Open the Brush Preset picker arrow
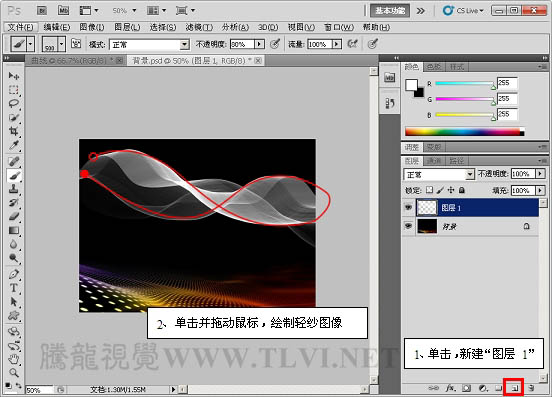Viewport: 552px width, 397px height. (62, 44)
